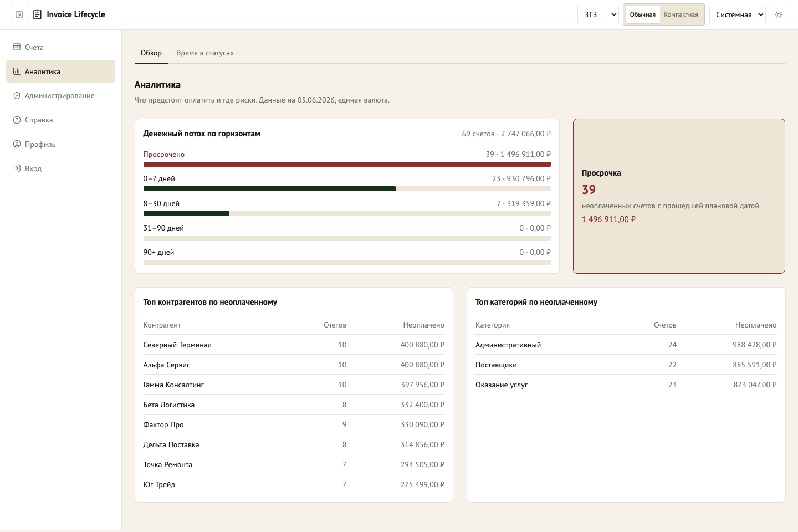Click the table icon next to Счета

(17, 47)
